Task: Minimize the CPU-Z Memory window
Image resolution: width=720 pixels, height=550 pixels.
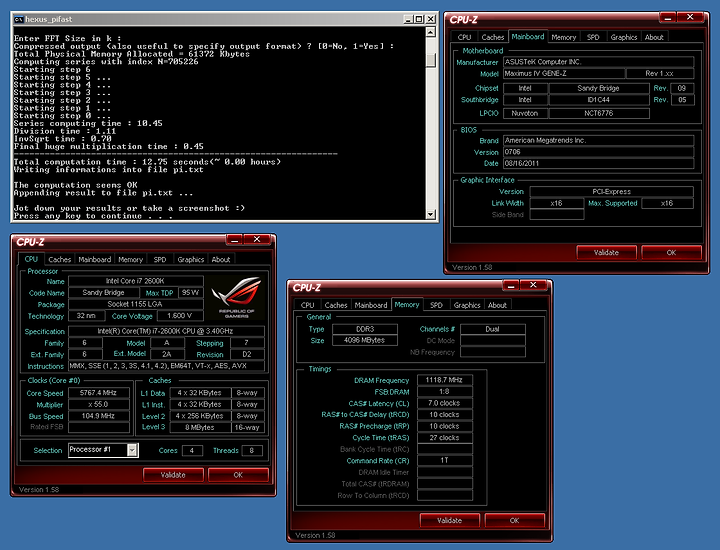Action: pos(511,286)
